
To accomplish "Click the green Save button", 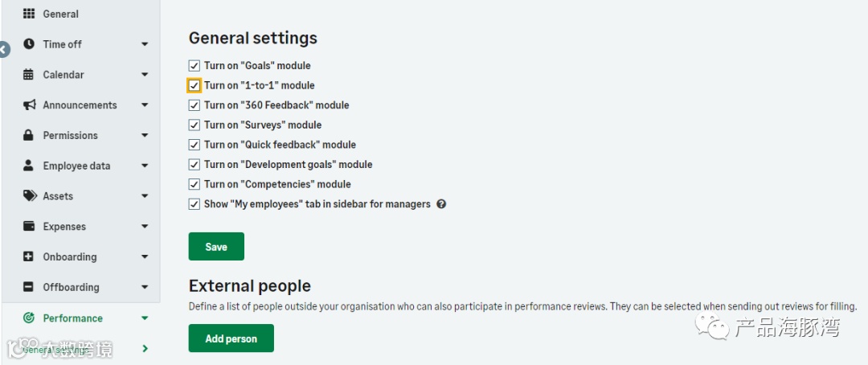I will [216, 247].
